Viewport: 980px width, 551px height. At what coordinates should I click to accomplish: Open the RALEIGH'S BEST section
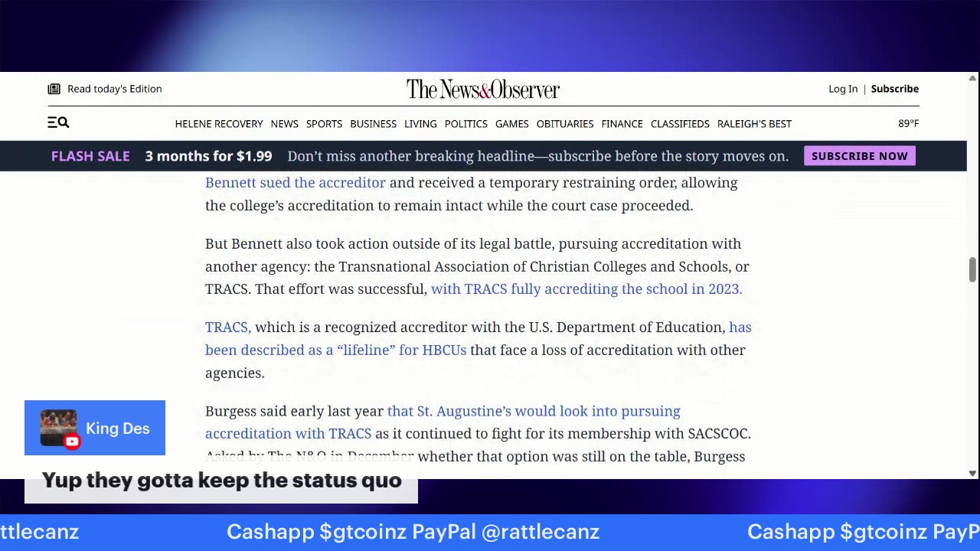click(754, 123)
